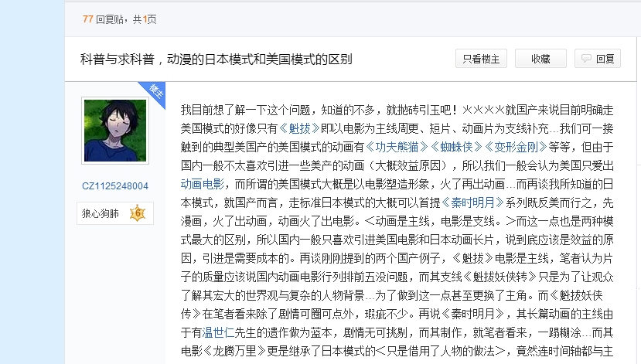
Task: Open the 《功夫熊猫》 link
Action: tap(397, 147)
